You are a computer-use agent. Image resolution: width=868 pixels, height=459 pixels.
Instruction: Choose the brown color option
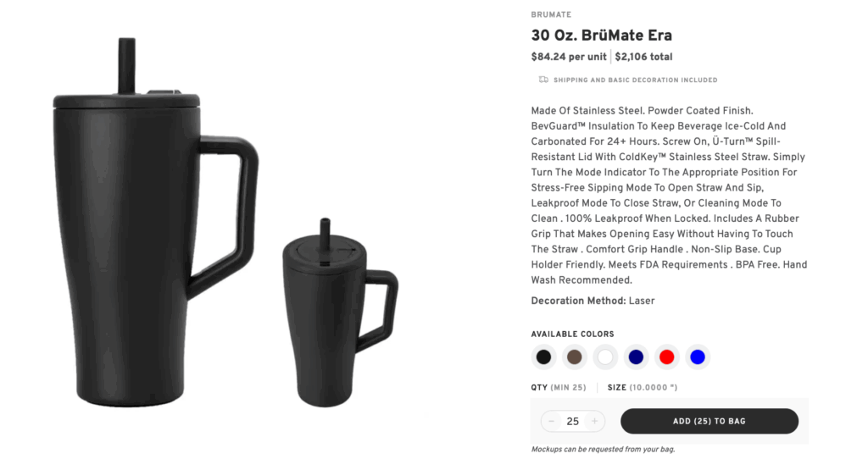coord(575,357)
